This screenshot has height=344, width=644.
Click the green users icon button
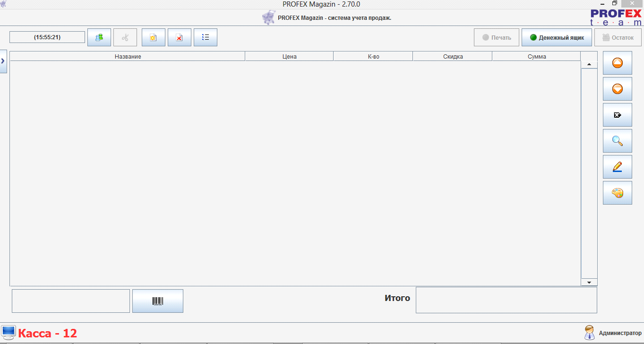(x=99, y=37)
